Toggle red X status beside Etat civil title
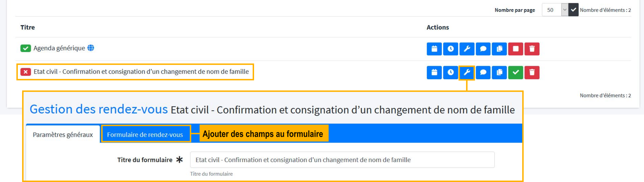Screen dimensions: 644x182 point(26,72)
